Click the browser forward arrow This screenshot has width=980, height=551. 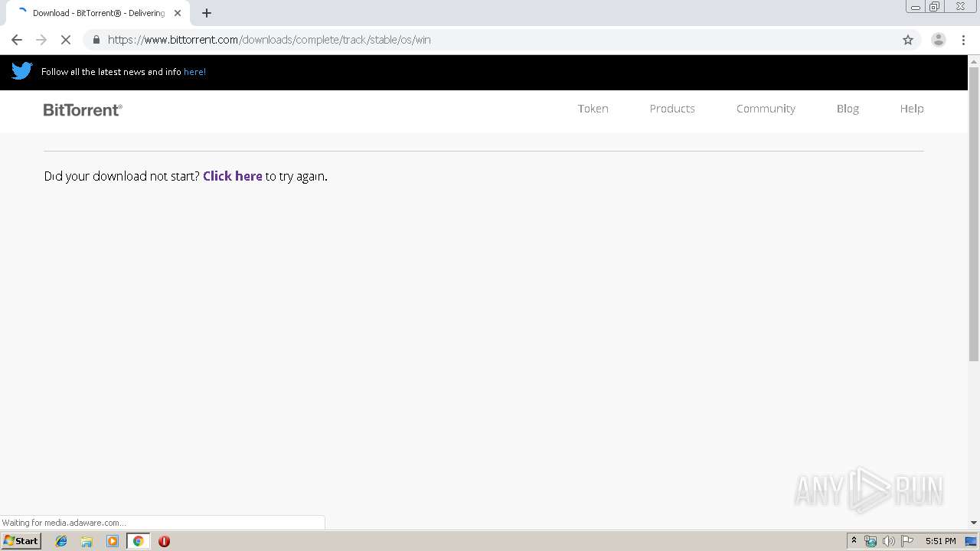[x=41, y=40]
